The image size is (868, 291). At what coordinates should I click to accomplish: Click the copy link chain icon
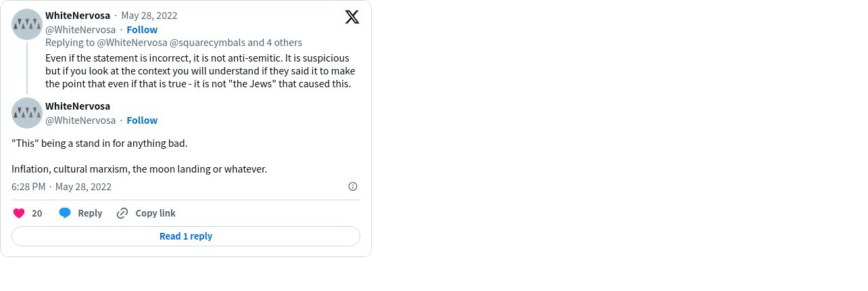[x=122, y=213]
